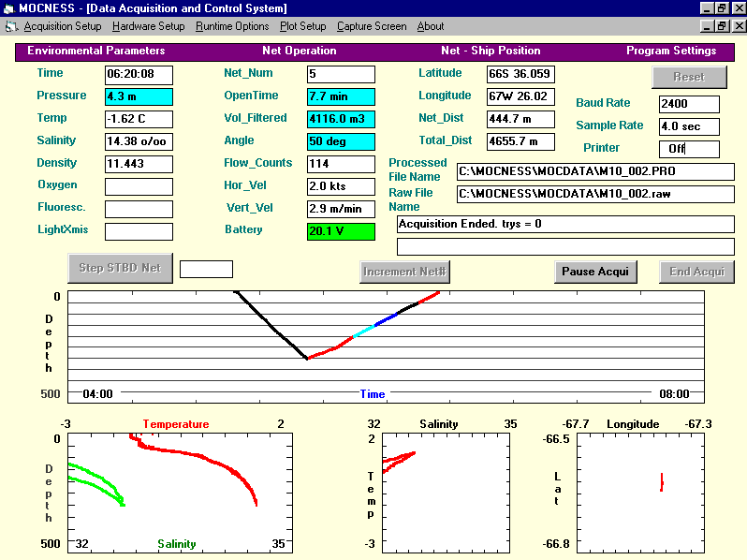
Task: Click the Vert_Vel field showing 2.9 m/min
Action: [x=341, y=209]
